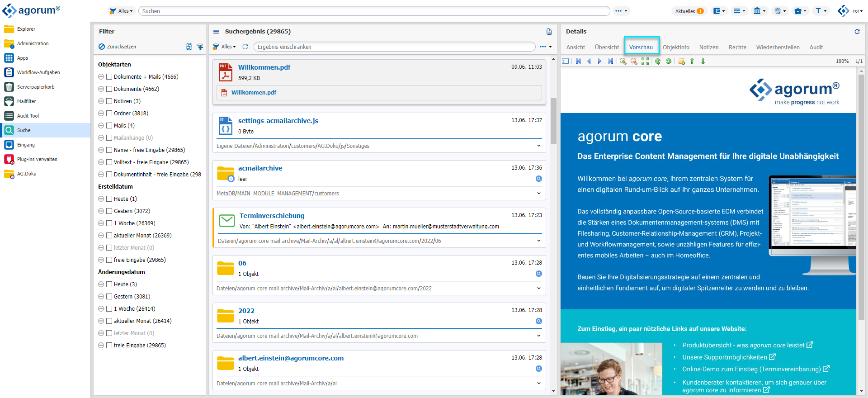Check Erstelldatum Gestern (3072) filter
This screenshot has width=868, height=398.
click(109, 211)
